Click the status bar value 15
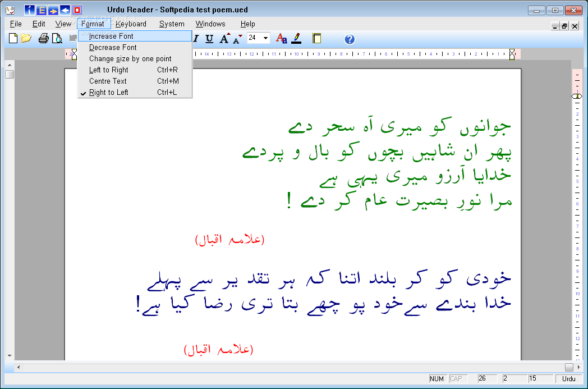Viewport: 588px width, 389px height. [x=540, y=379]
